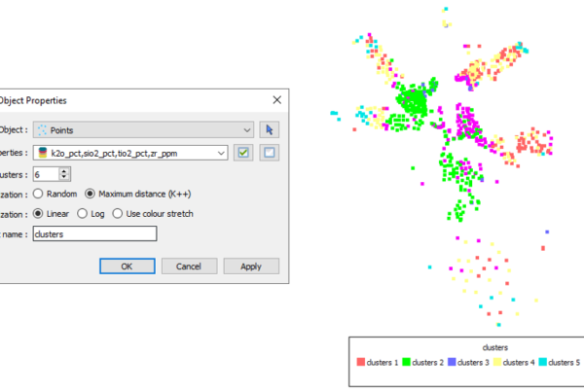Enable Use colour stretch option
Screen dimensions: 584x392
tap(119, 213)
